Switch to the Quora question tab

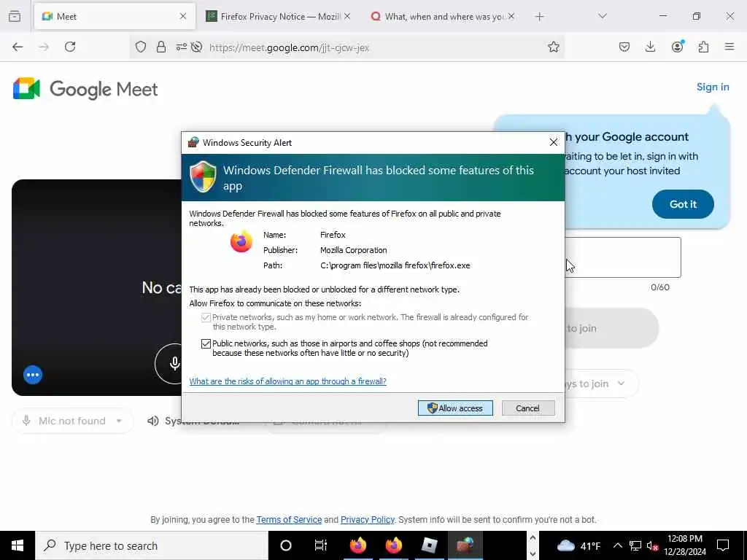click(443, 17)
